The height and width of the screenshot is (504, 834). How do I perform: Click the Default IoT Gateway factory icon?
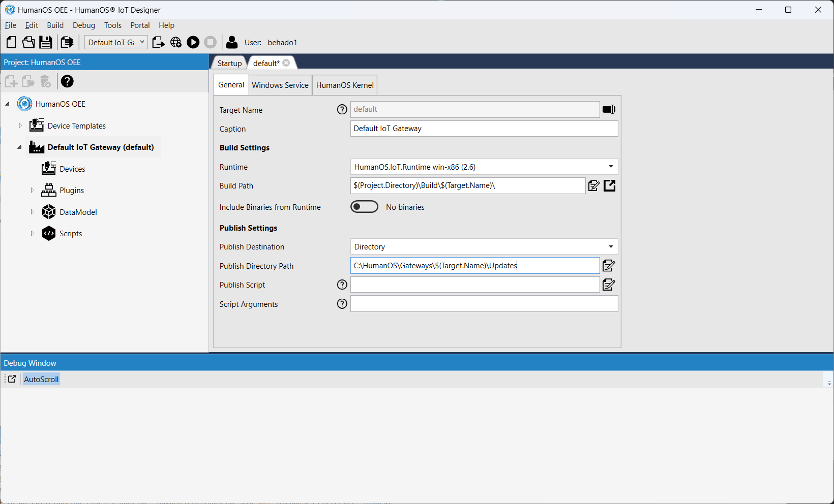coord(37,147)
